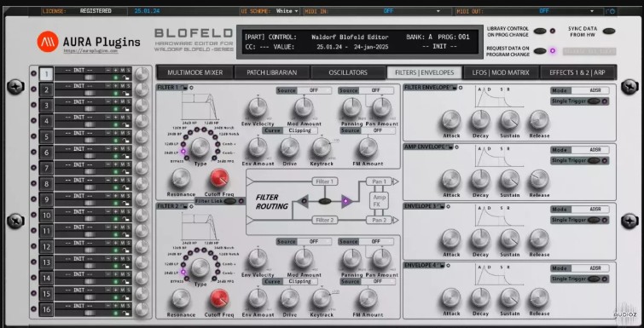Screen dimensions: 644x328
Task: Switch to the Patch Librarian tab
Action: [272, 72]
